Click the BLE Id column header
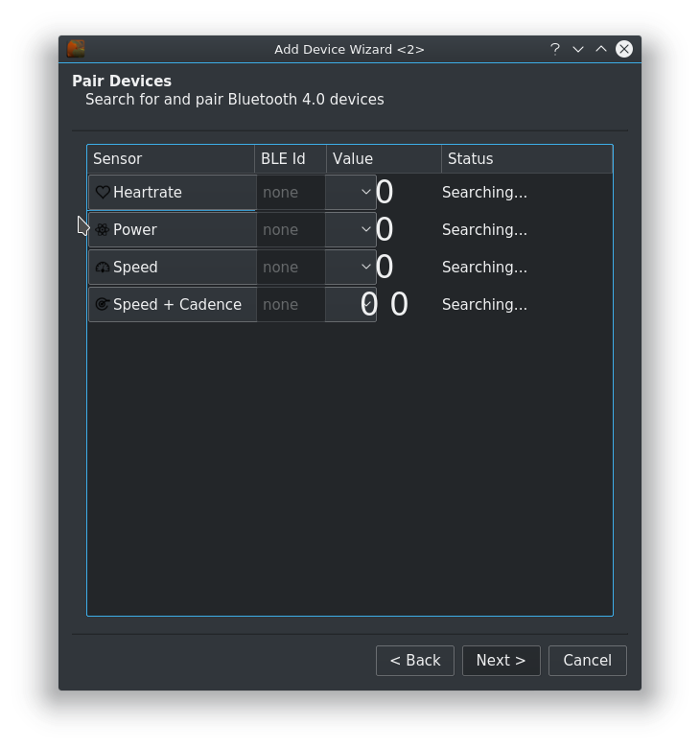The image size is (700, 749). tap(291, 159)
